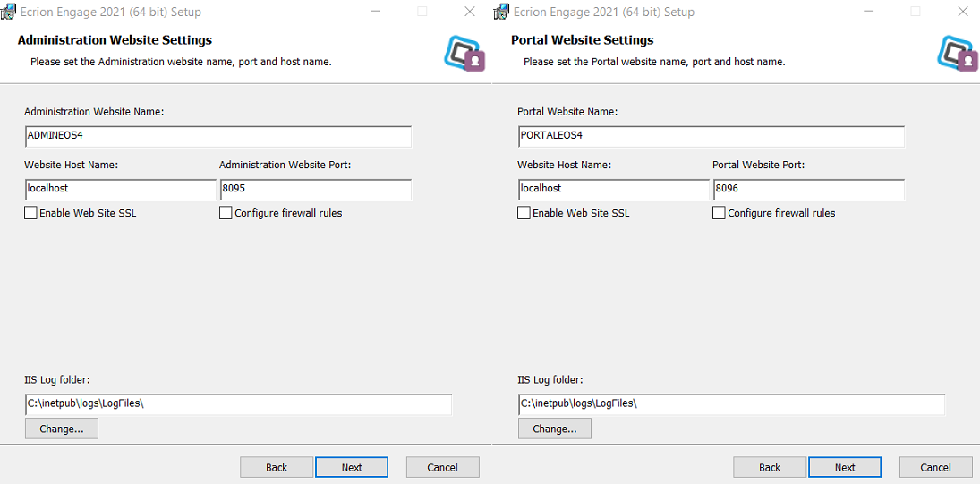The image size is (980, 484).
Task: Click the 'Portal Website Name:' label
Action: pos(567,112)
